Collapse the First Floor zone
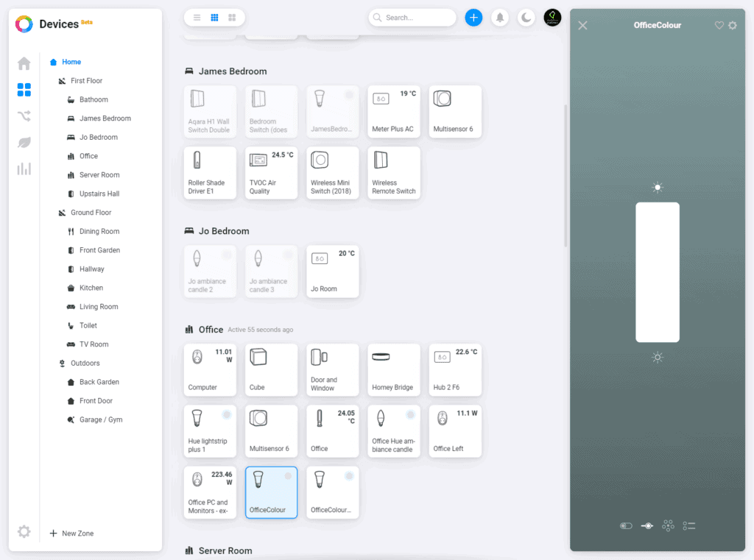Viewport: 754px width, 560px height. (63, 81)
